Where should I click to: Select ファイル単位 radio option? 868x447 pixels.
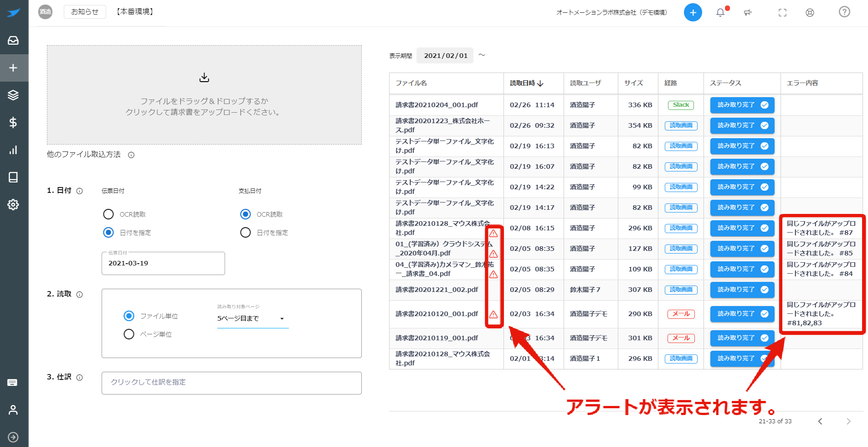click(129, 316)
